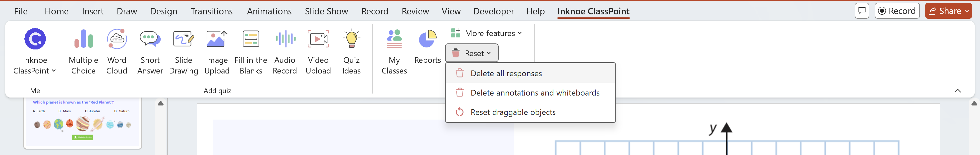This screenshot has height=155, width=980.
Task: Add a Video Upload activity
Action: [x=318, y=52]
